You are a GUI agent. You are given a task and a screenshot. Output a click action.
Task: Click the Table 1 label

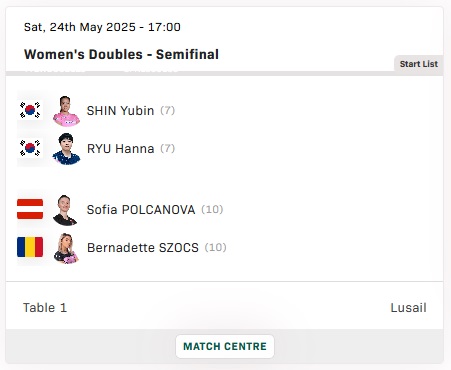45,308
